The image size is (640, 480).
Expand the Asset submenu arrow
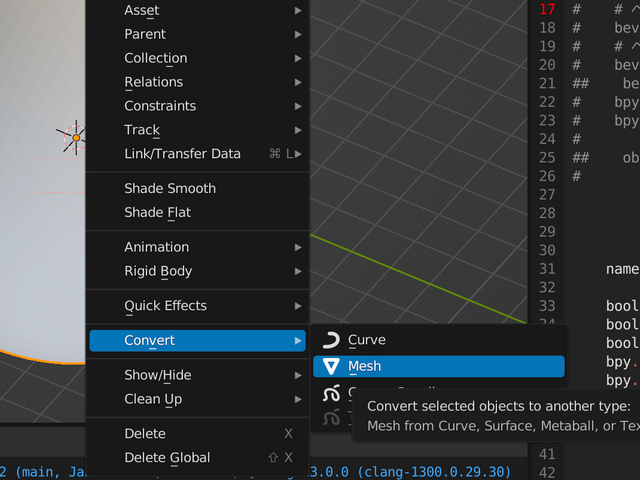298,10
